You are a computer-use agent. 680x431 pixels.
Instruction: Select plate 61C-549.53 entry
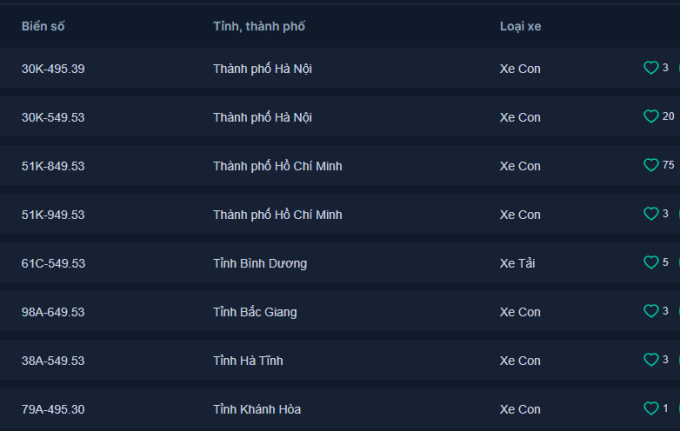pyautogui.click(x=53, y=264)
